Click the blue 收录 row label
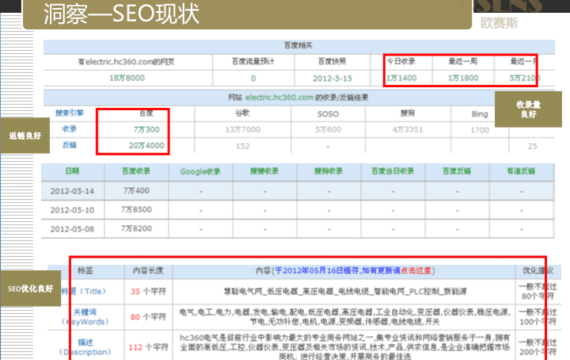Screen dimensions: 570x360 pyautogui.click(x=69, y=129)
